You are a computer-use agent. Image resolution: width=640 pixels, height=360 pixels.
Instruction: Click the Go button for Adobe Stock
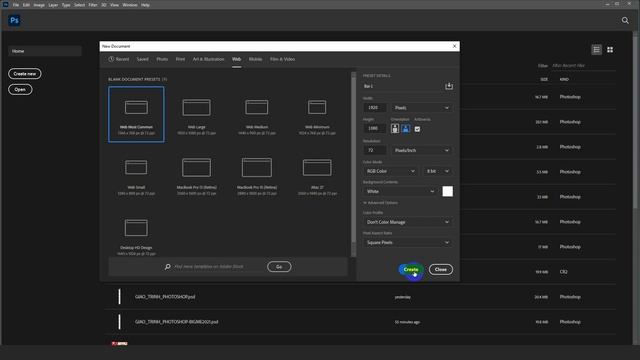pos(279,267)
